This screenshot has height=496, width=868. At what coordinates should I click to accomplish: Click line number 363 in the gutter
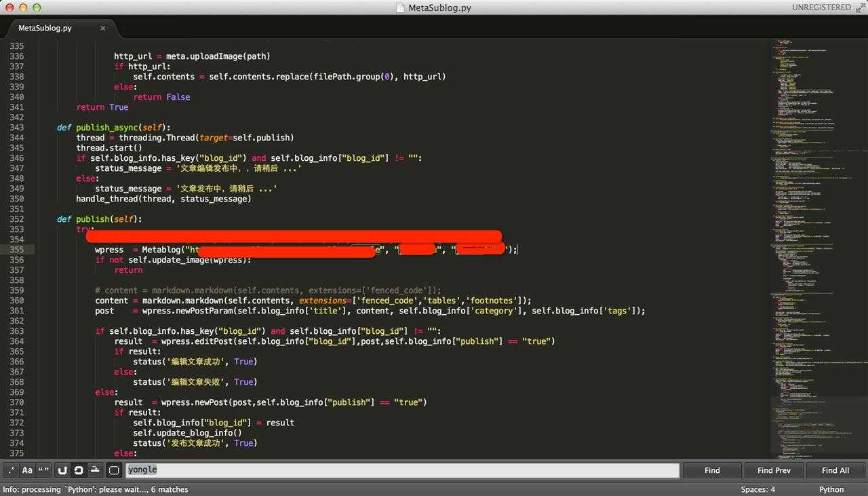(16, 331)
